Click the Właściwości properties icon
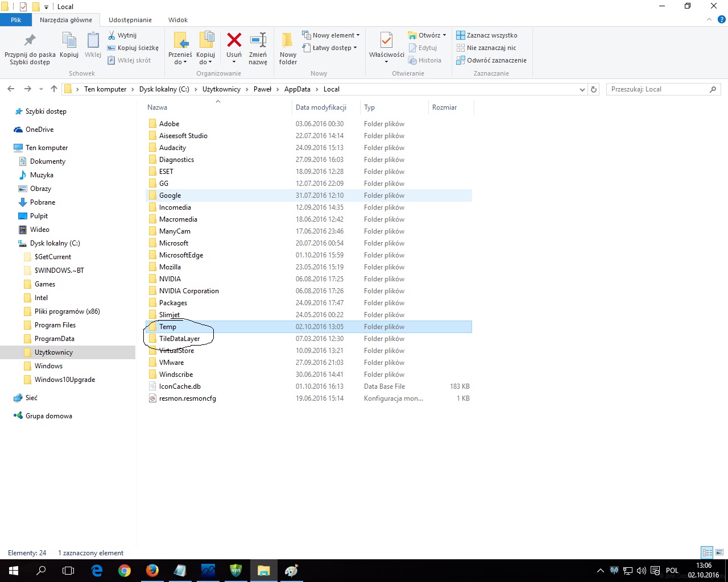Image resolution: width=728 pixels, height=582 pixels. point(386,41)
